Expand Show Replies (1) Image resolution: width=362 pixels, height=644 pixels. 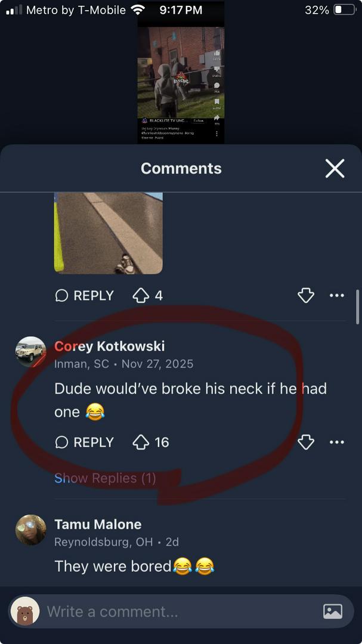click(105, 478)
